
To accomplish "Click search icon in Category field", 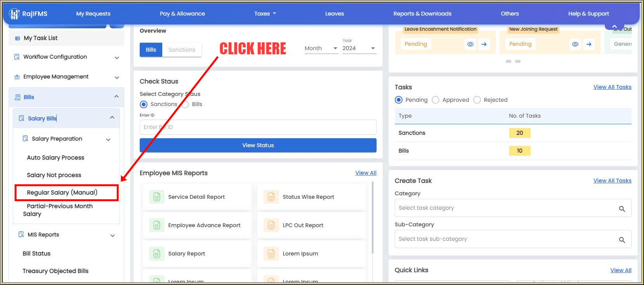I will click(x=622, y=209).
